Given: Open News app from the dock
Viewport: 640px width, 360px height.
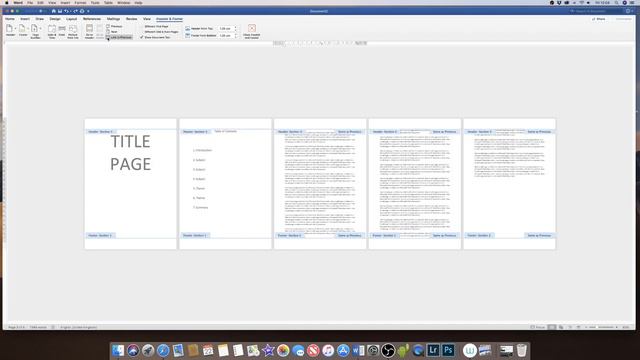Looking at the screenshot, I should 313,350.
